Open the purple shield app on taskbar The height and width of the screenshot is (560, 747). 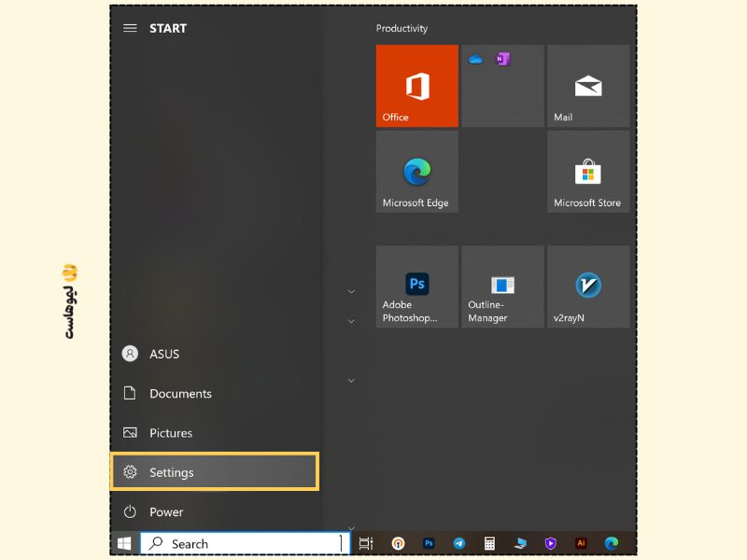tap(551, 543)
